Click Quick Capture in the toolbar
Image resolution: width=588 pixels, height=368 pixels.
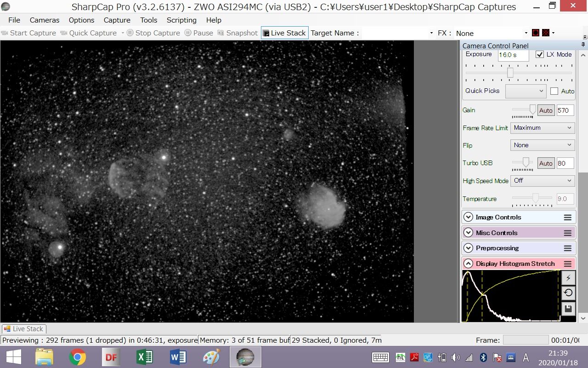click(89, 33)
